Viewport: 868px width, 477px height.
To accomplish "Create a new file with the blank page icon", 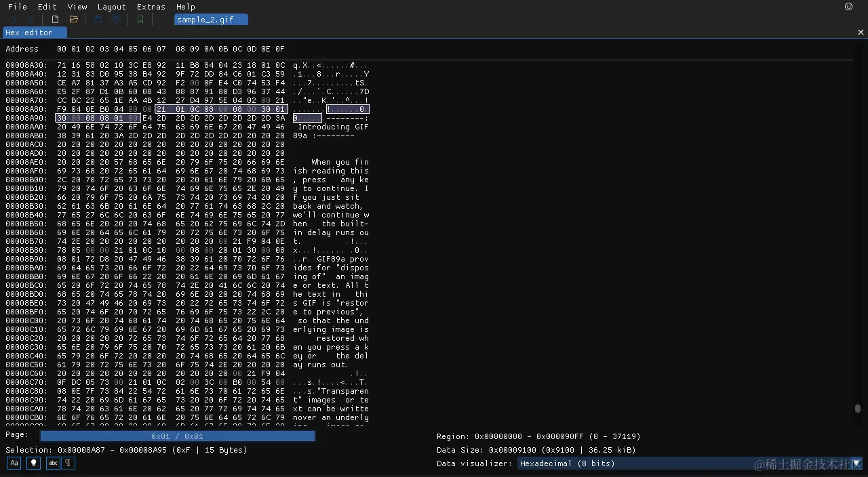I will pos(55,20).
